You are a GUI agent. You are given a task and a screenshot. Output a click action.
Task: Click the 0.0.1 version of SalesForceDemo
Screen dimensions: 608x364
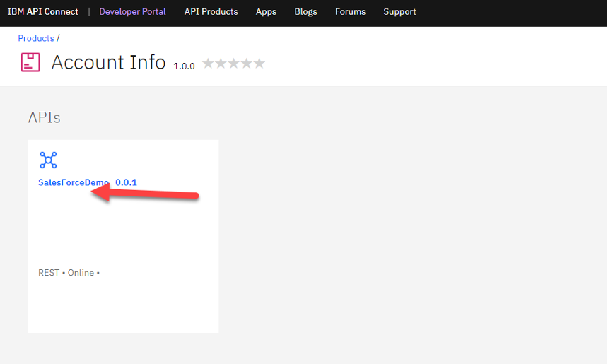126,182
